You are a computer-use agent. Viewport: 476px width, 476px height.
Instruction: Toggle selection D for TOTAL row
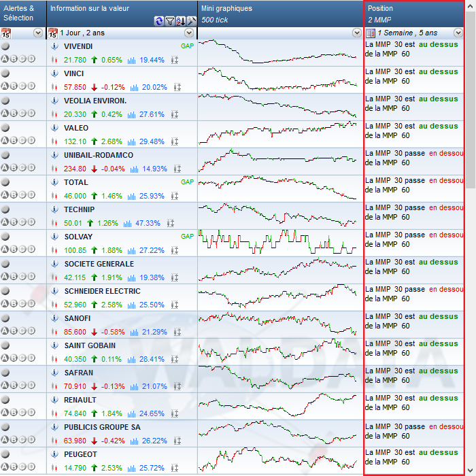click(31, 194)
